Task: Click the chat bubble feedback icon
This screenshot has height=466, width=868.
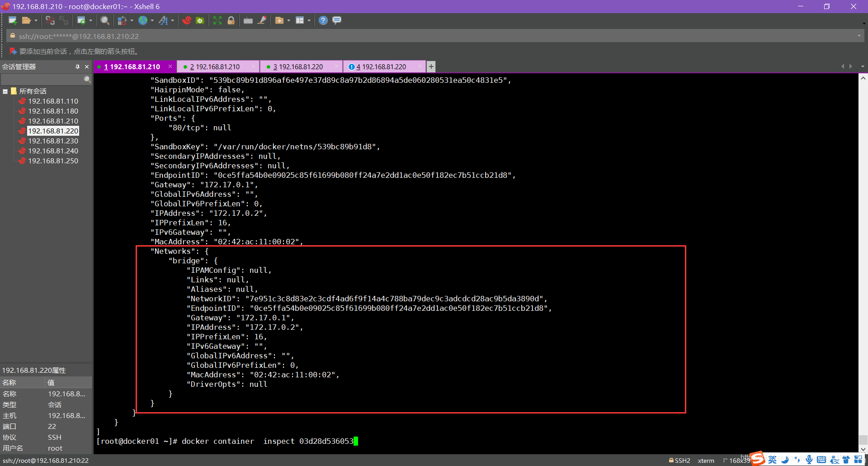Action: pyautogui.click(x=337, y=20)
